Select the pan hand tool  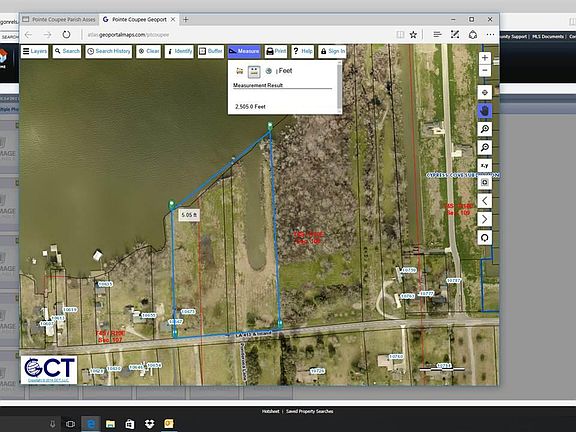[x=485, y=111]
